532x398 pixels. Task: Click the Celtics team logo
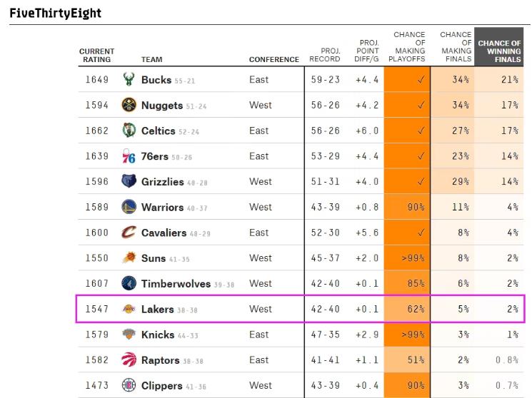(129, 131)
